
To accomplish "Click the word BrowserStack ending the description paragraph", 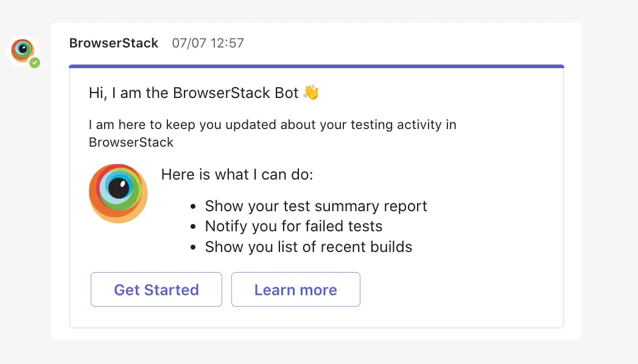I will (131, 142).
